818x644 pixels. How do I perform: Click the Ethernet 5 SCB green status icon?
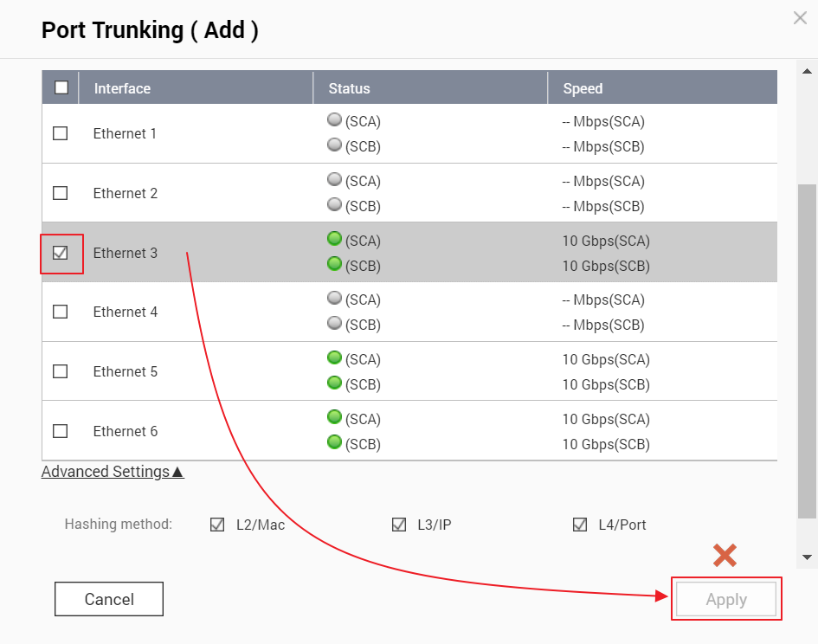(334, 382)
